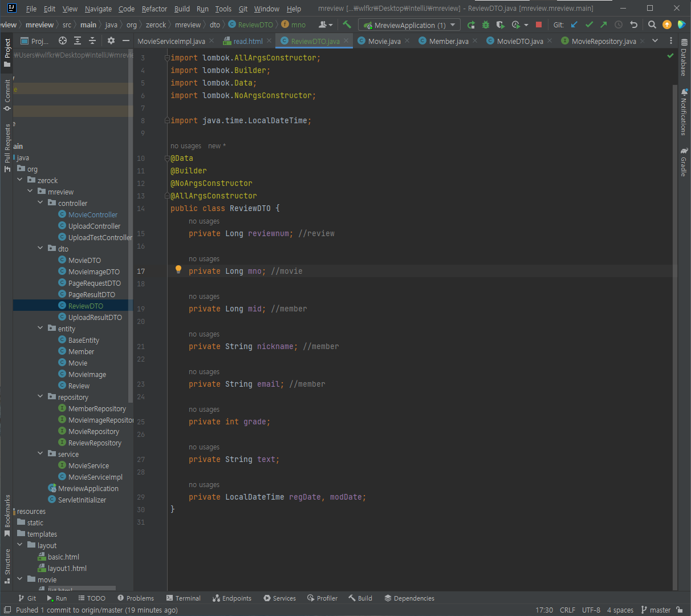Open the Navigate menu
Image resolution: width=691 pixels, height=616 pixels.
98,9
